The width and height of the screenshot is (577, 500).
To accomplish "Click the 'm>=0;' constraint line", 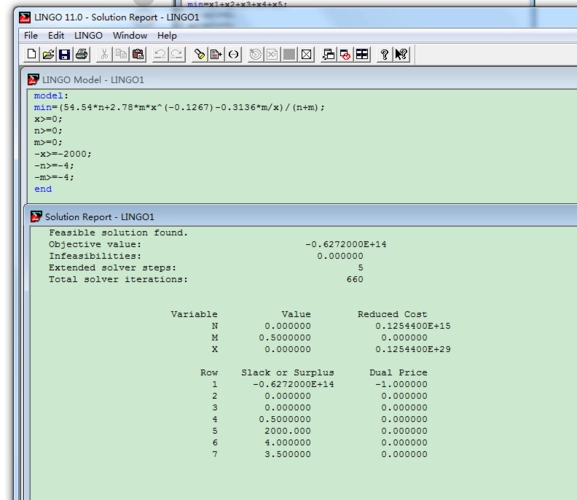I will point(48,142).
